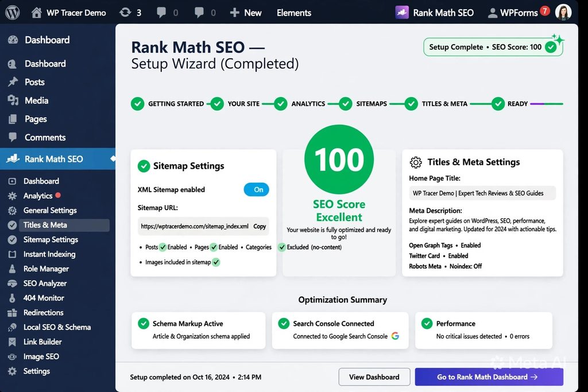Click the Setup Complete SEO Score badge
588x392 pixels.
tap(493, 47)
